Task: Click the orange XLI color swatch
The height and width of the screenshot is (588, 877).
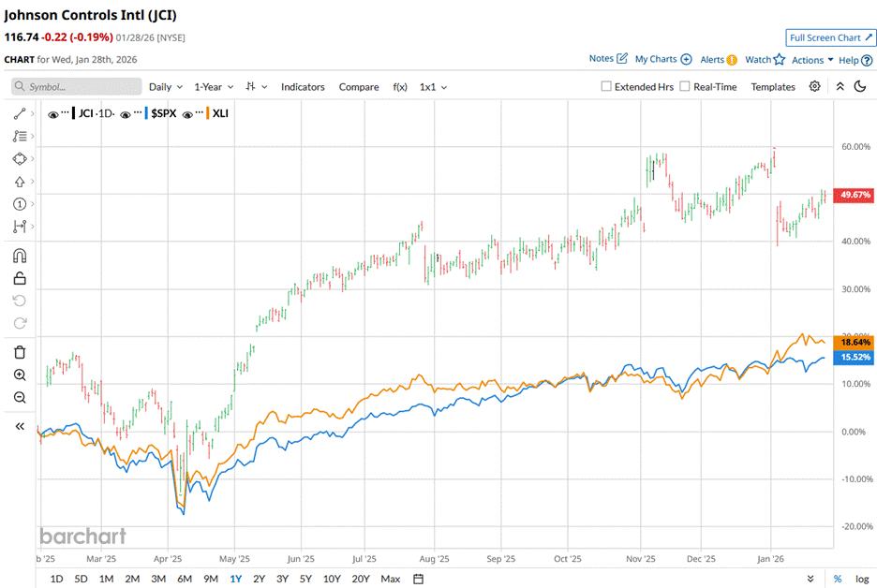Action: point(205,113)
